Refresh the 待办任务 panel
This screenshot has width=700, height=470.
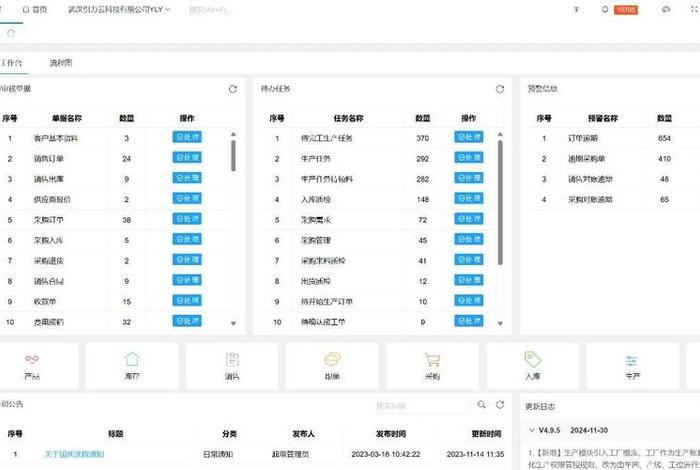(500, 89)
